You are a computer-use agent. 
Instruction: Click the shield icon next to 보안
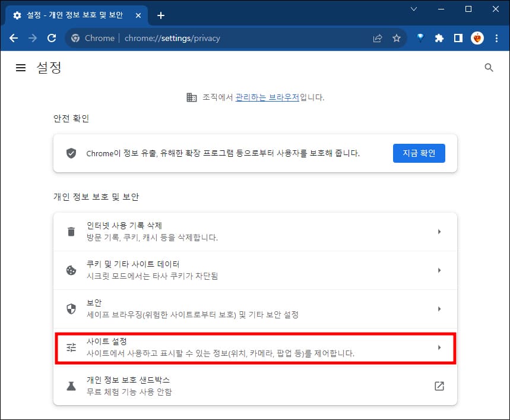point(71,308)
